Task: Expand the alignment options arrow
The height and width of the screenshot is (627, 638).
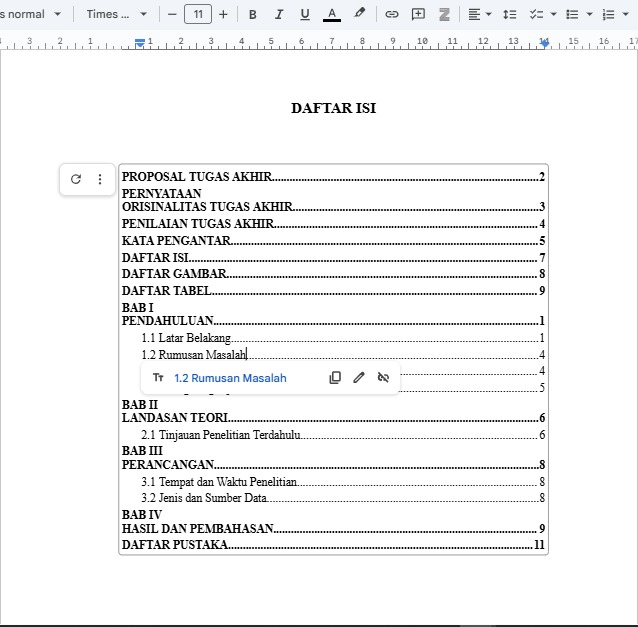Action: [x=489, y=15]
